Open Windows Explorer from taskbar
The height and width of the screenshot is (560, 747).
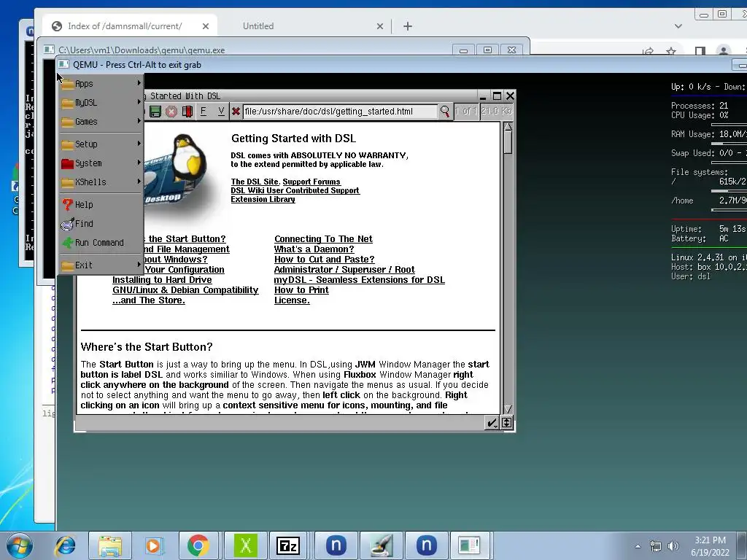[109, 545]
